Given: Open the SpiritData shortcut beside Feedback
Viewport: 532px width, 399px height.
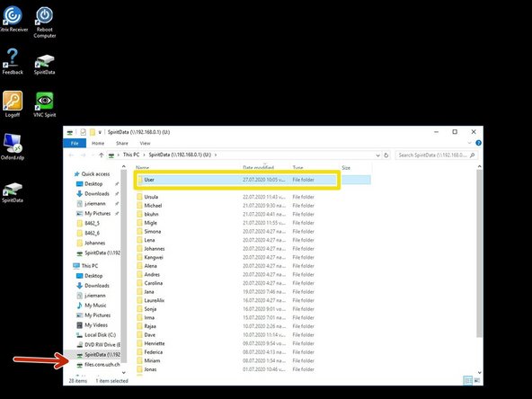Looking at the screenshot, I should (44, 65).
